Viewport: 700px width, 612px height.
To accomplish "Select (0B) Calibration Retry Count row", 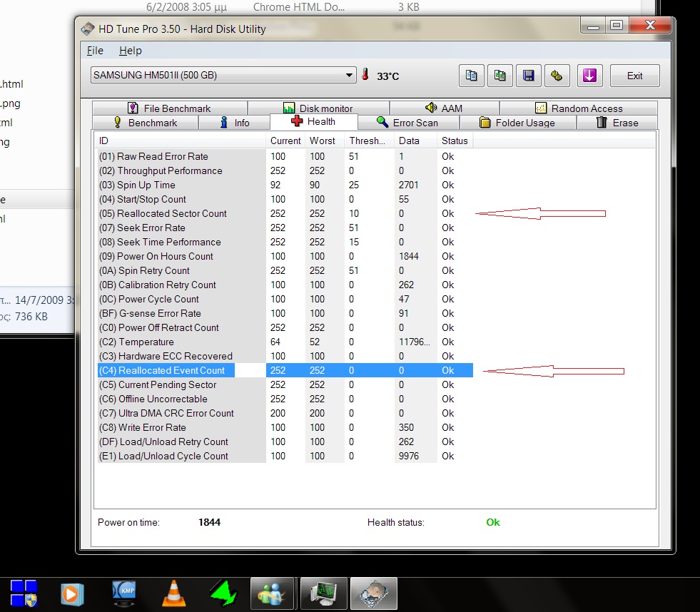I will pos(285,285).
